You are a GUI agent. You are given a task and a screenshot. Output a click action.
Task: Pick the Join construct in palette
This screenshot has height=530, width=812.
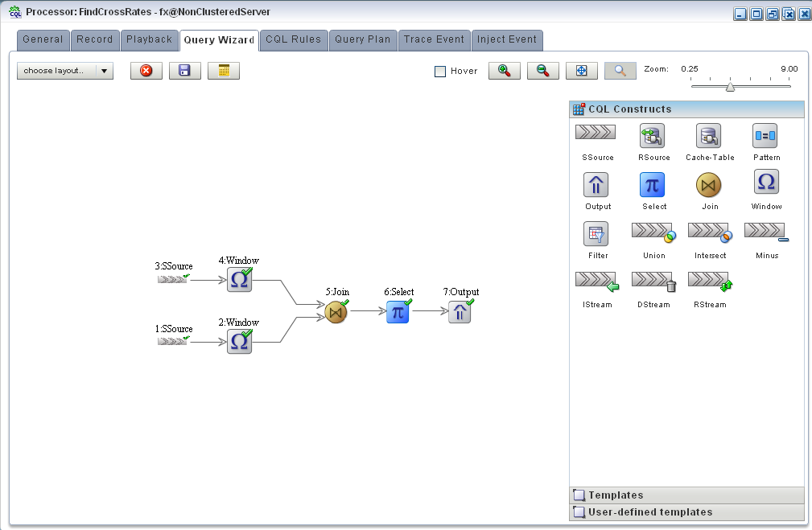click(x=708, y=185)
